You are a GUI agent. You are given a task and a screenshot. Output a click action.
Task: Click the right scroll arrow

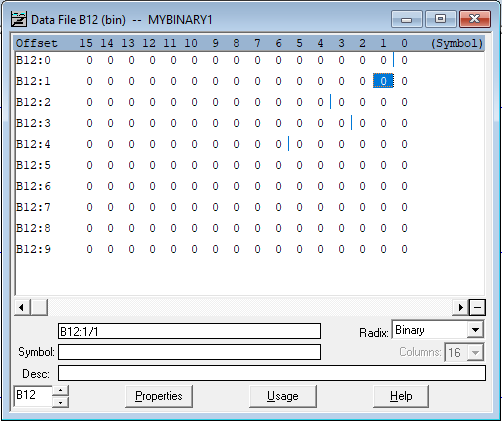click(461, 307)
